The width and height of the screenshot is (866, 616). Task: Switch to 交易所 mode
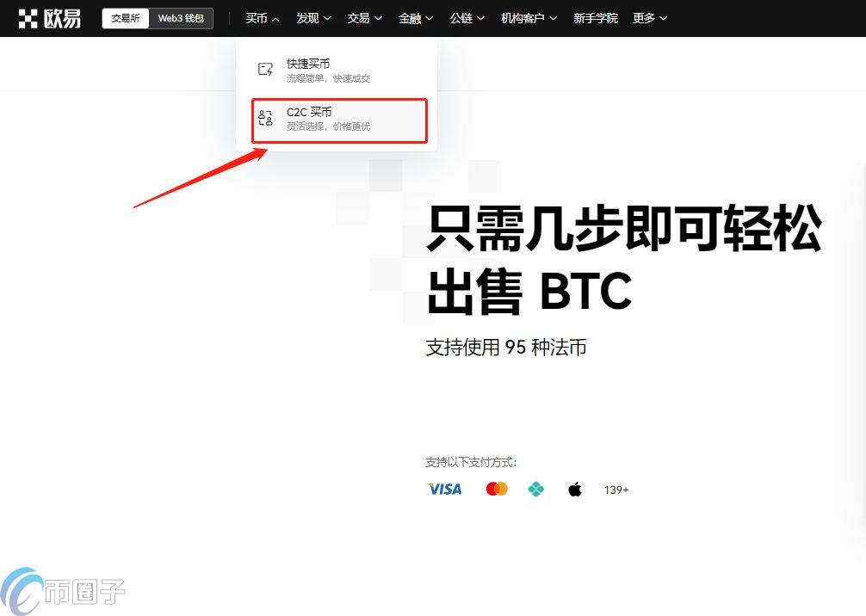(x=126, y=18)
